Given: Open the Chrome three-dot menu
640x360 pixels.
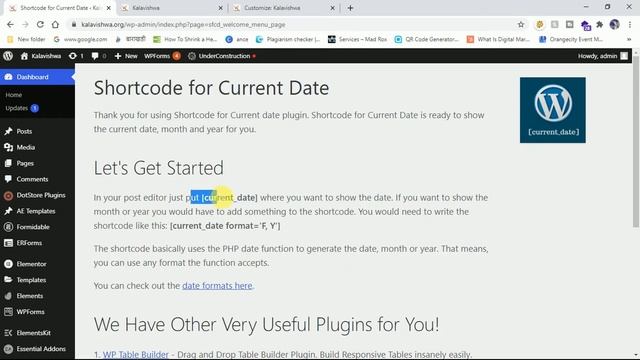Looking at the screenshot, I should click(630, 24).
